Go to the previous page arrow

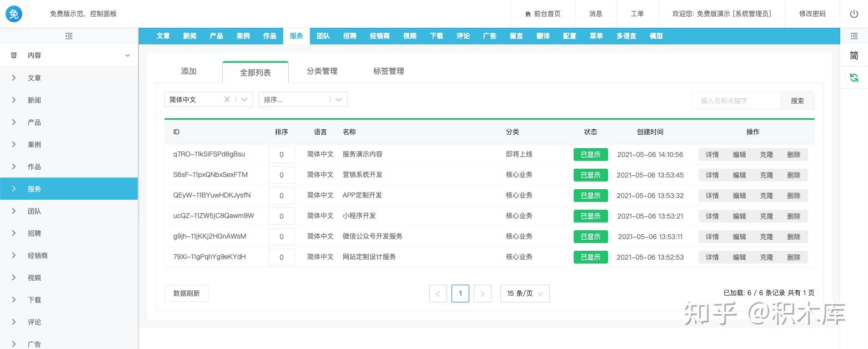pyautogui.click(x=438, y=294)
